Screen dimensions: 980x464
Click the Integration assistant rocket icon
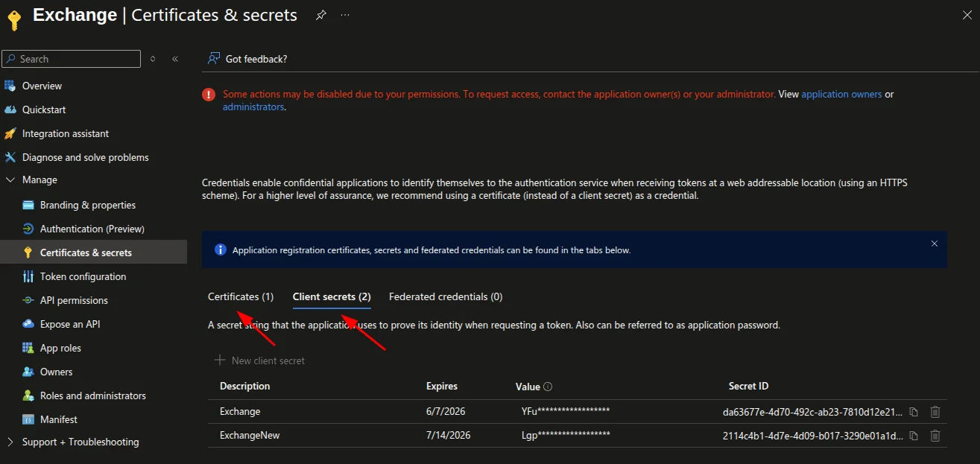[10, 133]
